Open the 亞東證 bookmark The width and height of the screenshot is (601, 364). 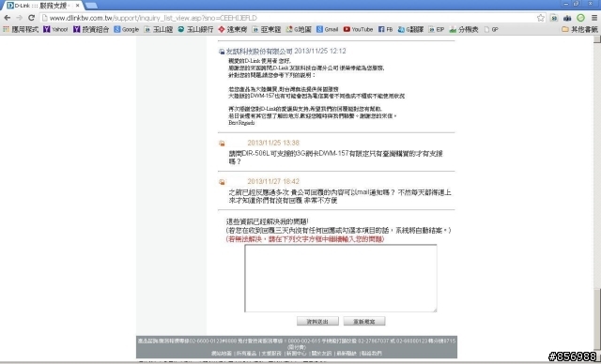click(x=267, y=29)
